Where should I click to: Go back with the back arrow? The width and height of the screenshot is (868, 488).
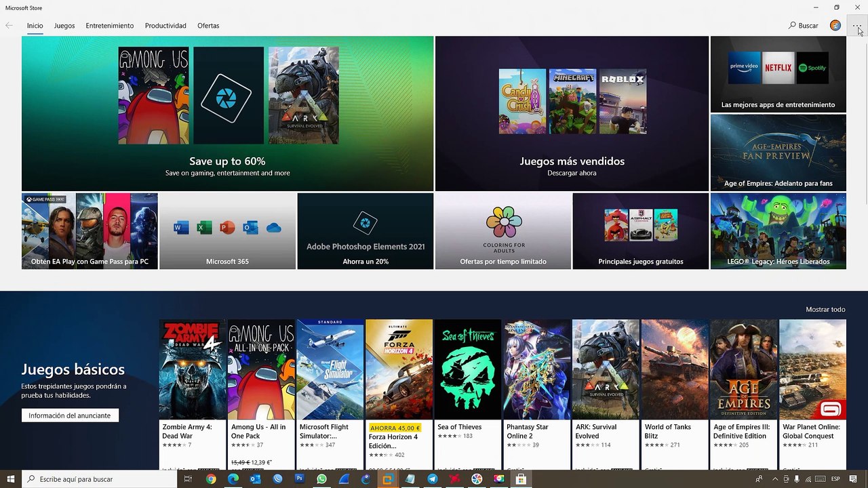coord(9,26)
